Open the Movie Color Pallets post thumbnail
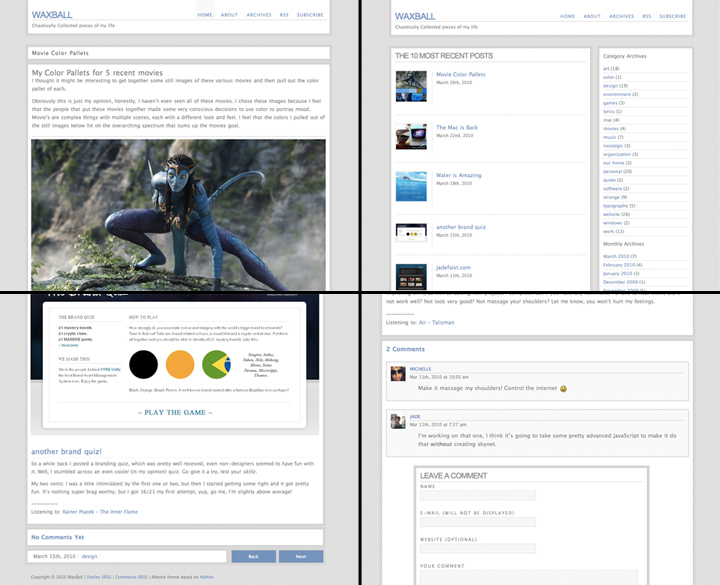Viewport: 720px width, 585px height. click(411, 86)
